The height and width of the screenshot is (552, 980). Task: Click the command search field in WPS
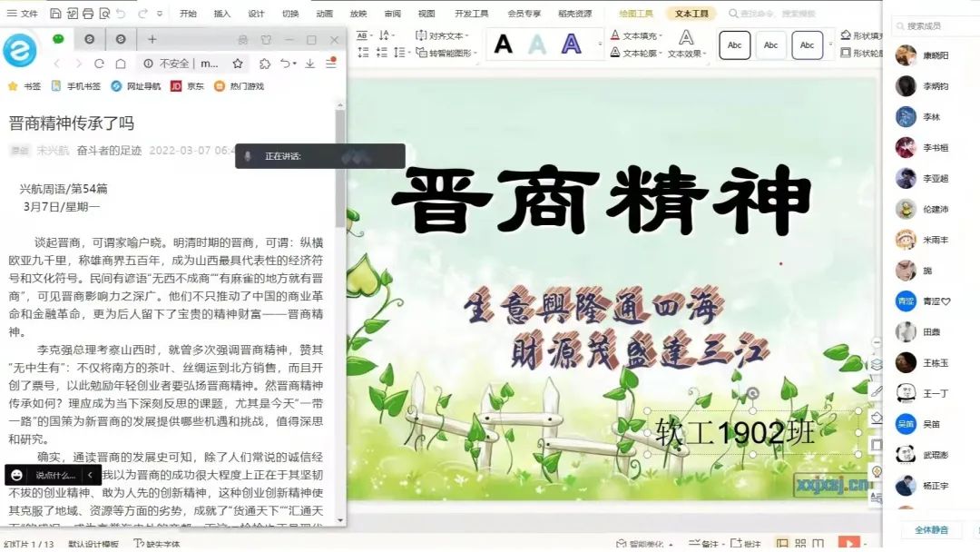[772, 13]
